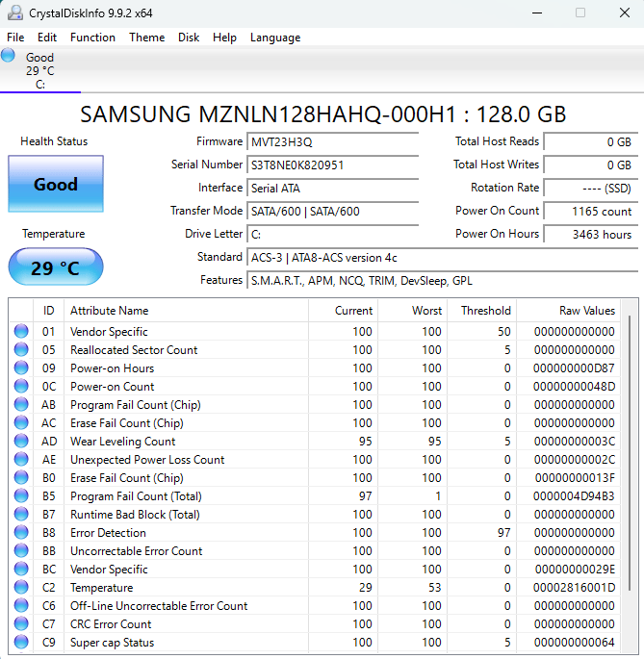Click the Drive Letter field C:

pyautogui.click(x=332, y=235)
